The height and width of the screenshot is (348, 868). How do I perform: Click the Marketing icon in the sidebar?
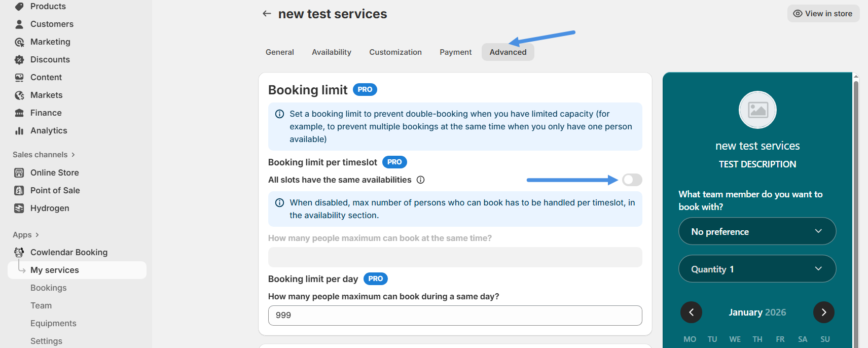click(19, 42)
